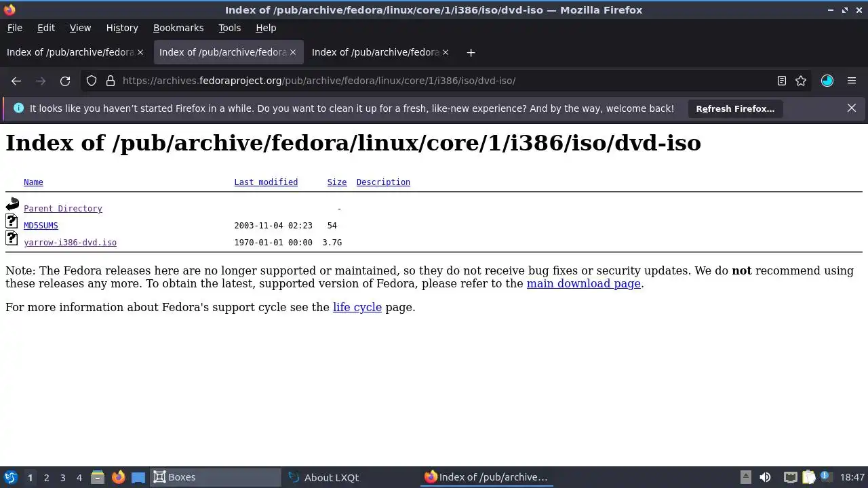Show site security padlock information
This screenshot has height=488, width=868.
tap(111, 81)
